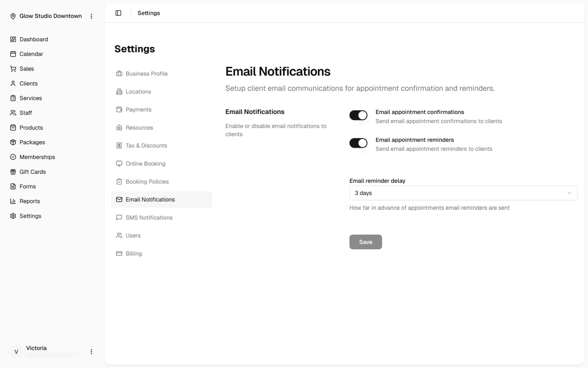Viewport: 588px width, 368px height.
Task: Click the Payments wallet icon
Action: pyautogui.click(x=119, y=109)
